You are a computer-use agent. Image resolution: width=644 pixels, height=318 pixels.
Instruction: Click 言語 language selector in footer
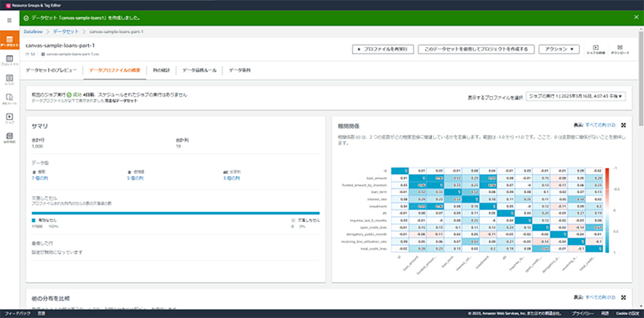(42, 314)
